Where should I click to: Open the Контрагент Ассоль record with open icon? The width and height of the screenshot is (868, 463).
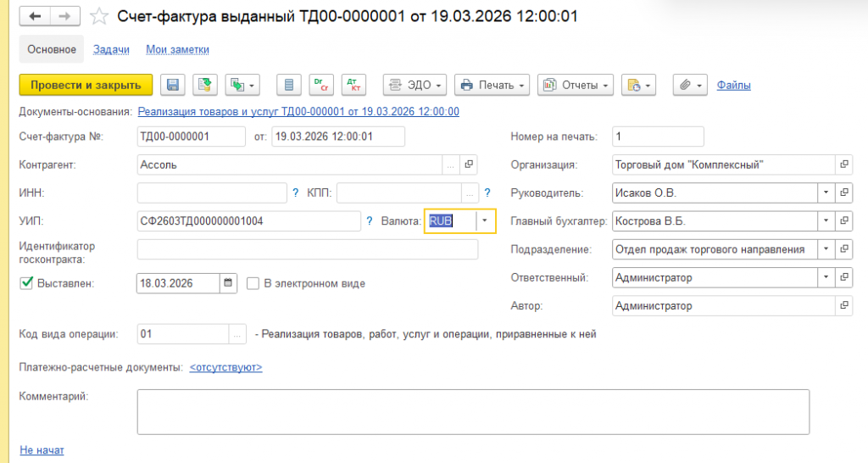click(x=469, y=165)
